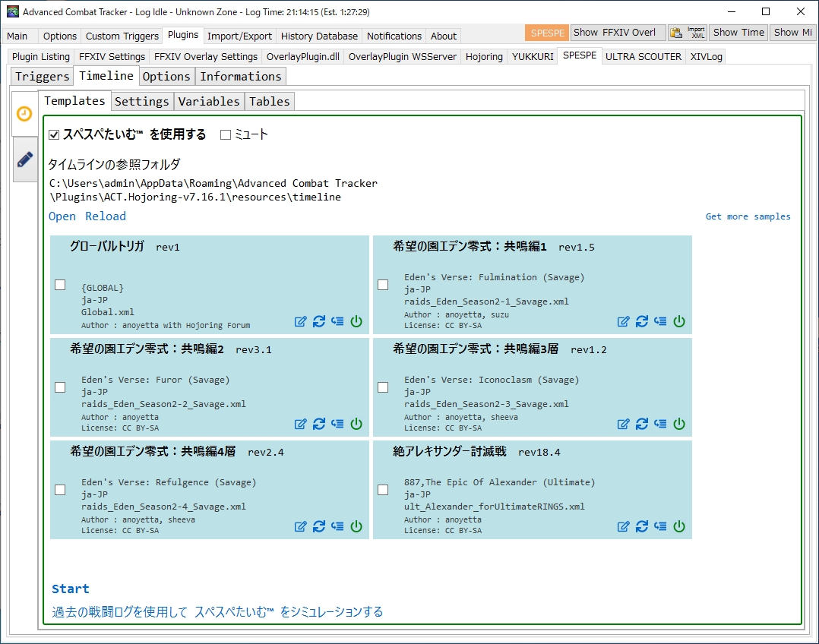
Task: Check the 共鳴編3層 Iconoclasm template checkbox
Action: point(383,387)
